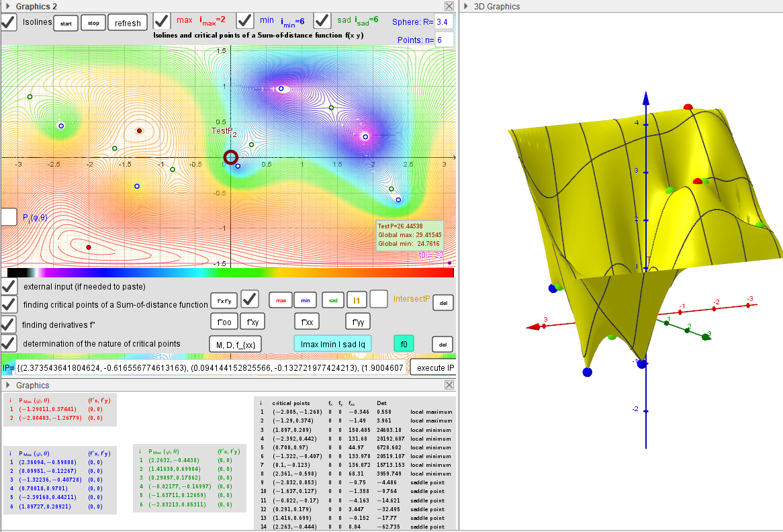Collapse the bottom Graphics panel arrow
This screenshot has width=783, height=532.
click(x=7, y=386)
